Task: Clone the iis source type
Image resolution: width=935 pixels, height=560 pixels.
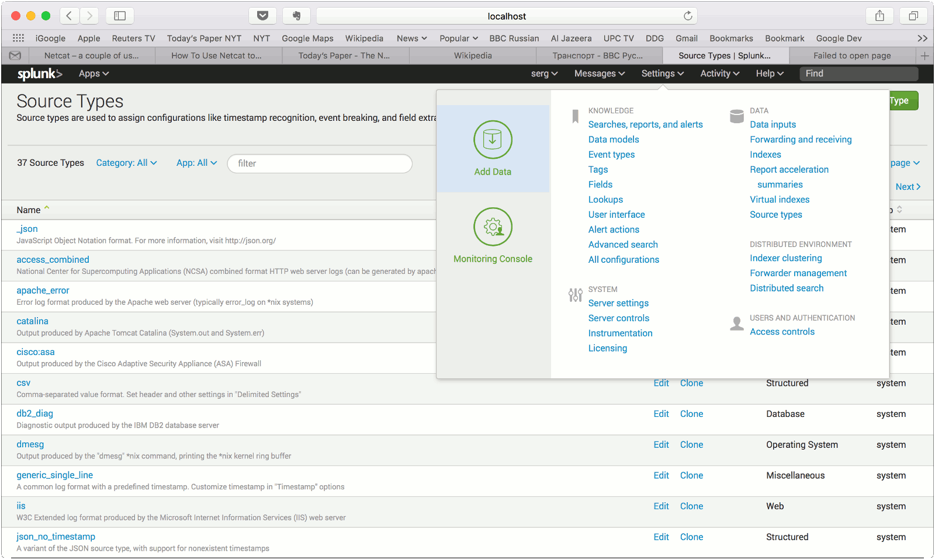Action: pos(691,506)
